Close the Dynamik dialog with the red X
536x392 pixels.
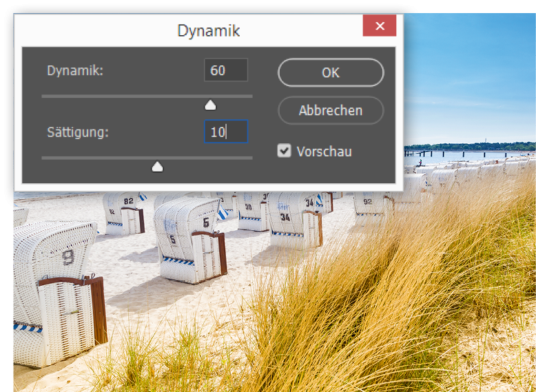point(380,25)
